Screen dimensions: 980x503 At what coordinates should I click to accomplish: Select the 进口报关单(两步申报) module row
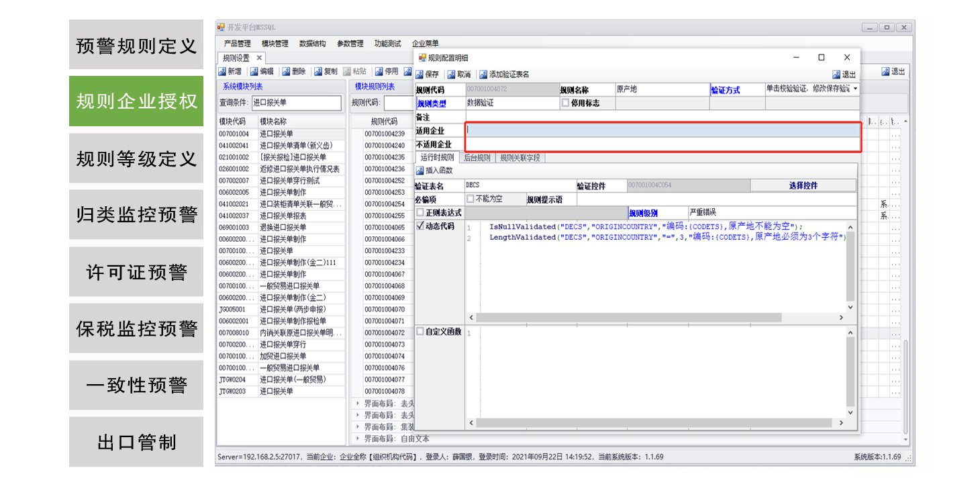281,309
